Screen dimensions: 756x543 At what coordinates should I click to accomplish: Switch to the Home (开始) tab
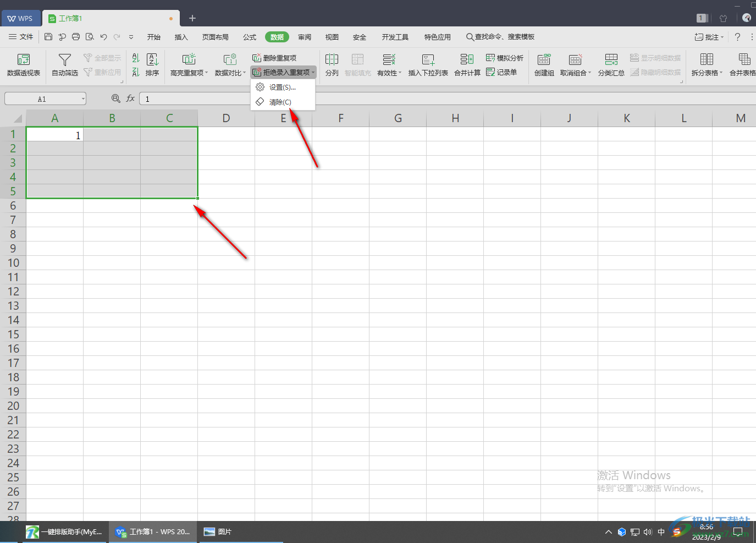pos(154,37)
